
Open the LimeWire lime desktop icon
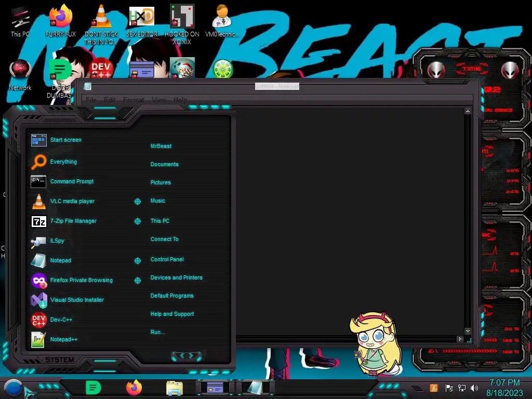222,69
